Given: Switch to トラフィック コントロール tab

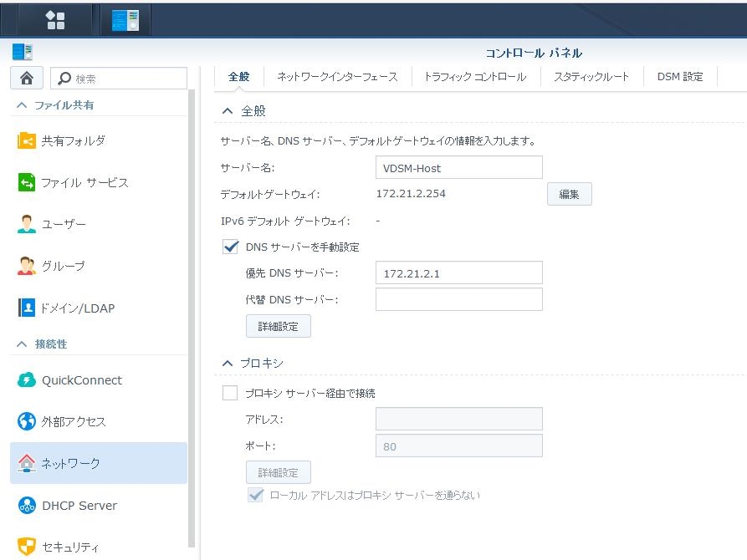Looking at the screenshot, I should [475, 77].
